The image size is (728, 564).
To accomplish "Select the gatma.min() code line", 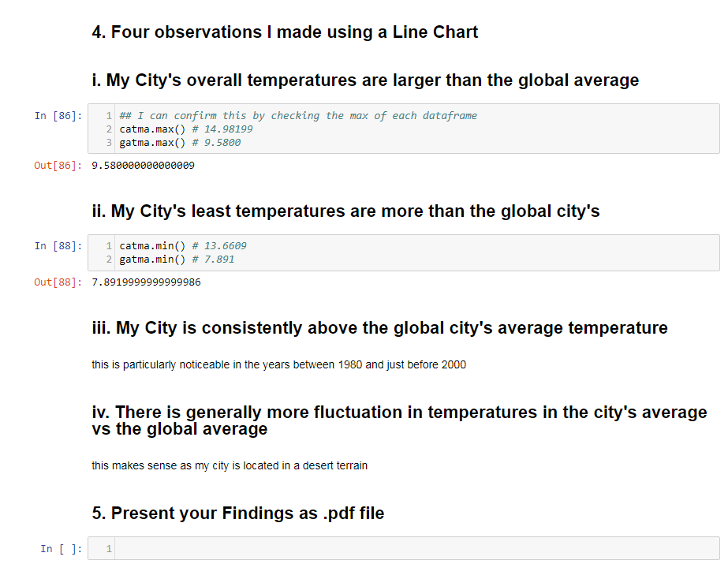I will 177,259.
